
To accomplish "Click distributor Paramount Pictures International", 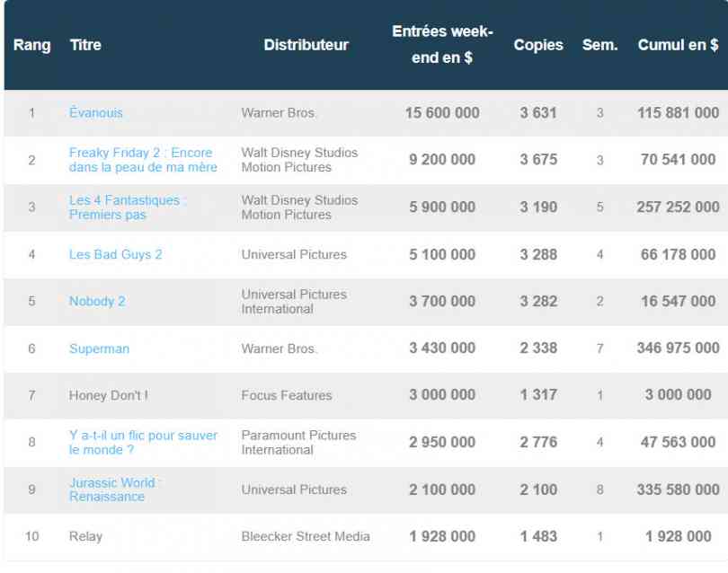I will [x=298, y=442].
